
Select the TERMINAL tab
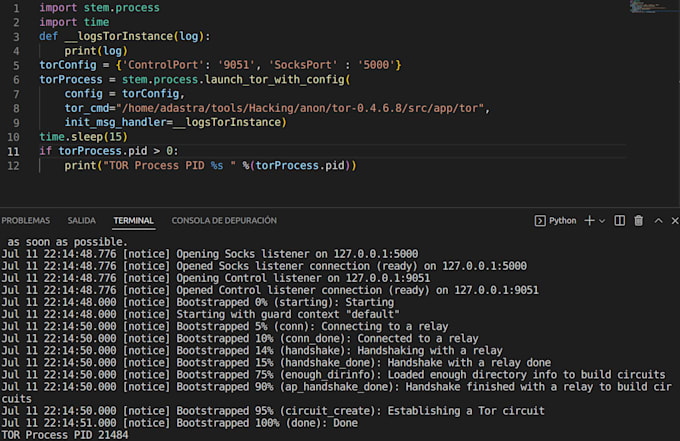tap(134, 220)
